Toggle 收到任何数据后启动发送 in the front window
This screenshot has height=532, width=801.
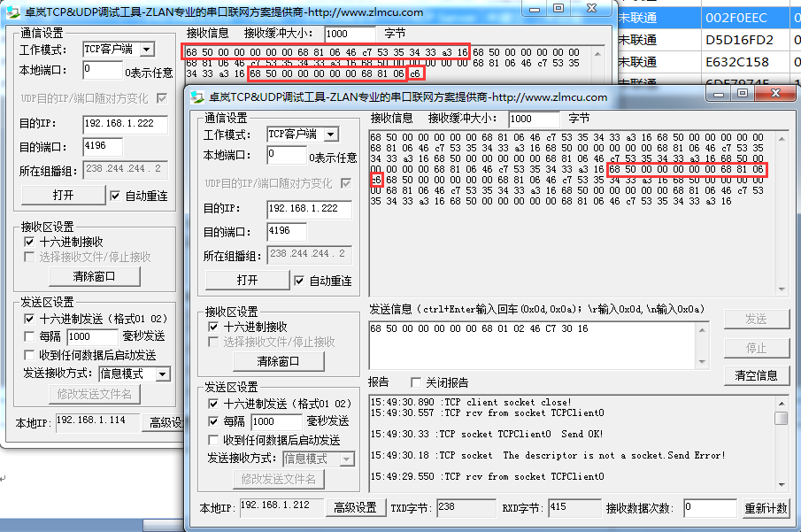213,440
